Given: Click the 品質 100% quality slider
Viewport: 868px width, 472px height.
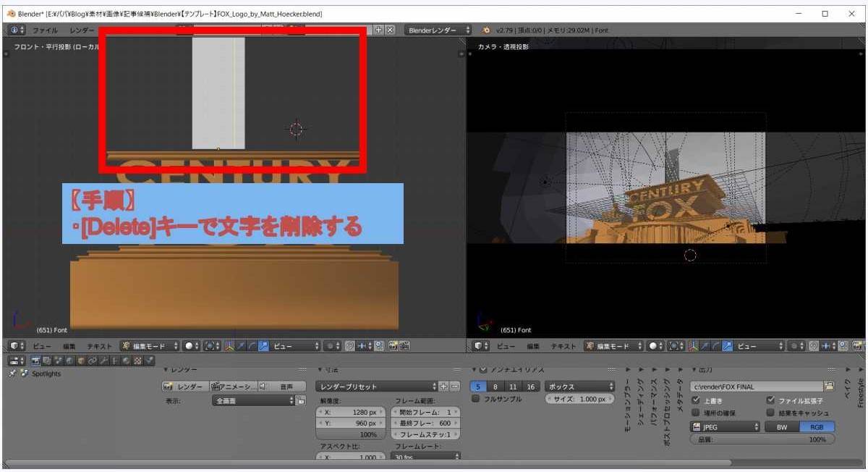Looking at the screenshot, I should tap(762, 439).
